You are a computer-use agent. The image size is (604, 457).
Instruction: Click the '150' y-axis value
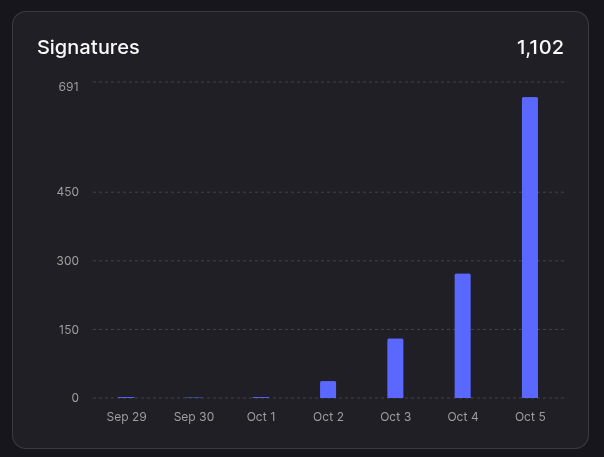69,329
